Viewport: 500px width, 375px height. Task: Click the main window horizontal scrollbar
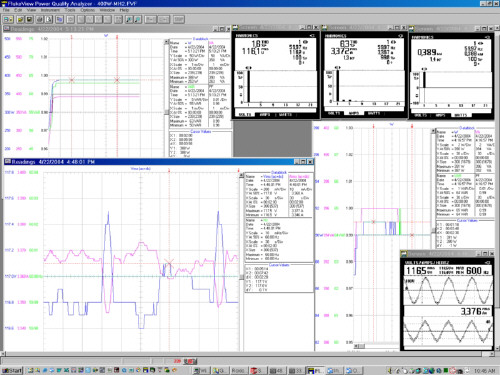point(247,354)
